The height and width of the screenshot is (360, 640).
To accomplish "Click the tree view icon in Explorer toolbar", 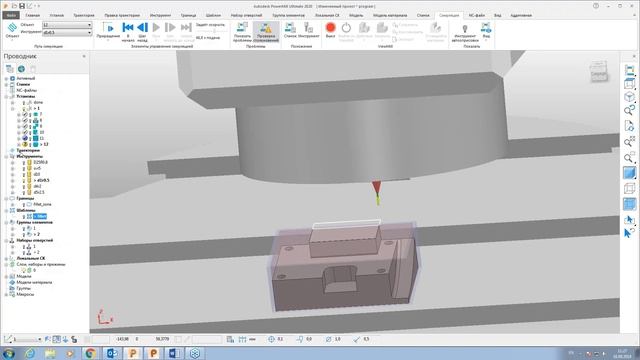I will (9, 69).
